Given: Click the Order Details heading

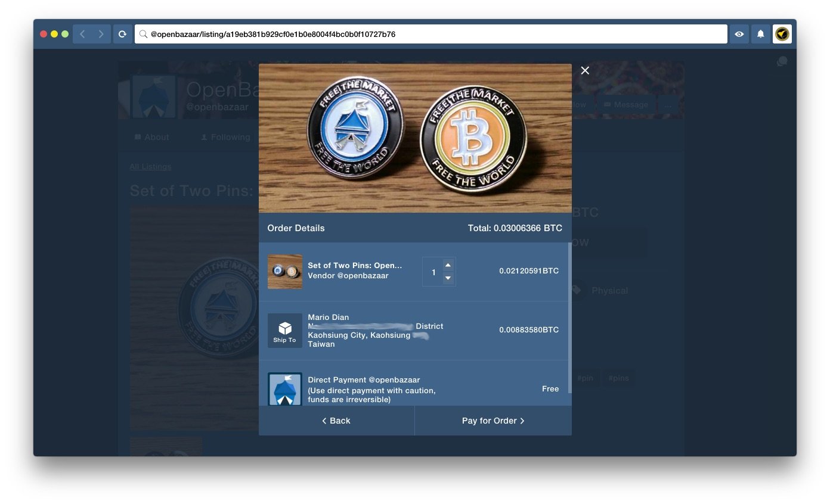Looking at the screenshot, I should tap(296, 228).
